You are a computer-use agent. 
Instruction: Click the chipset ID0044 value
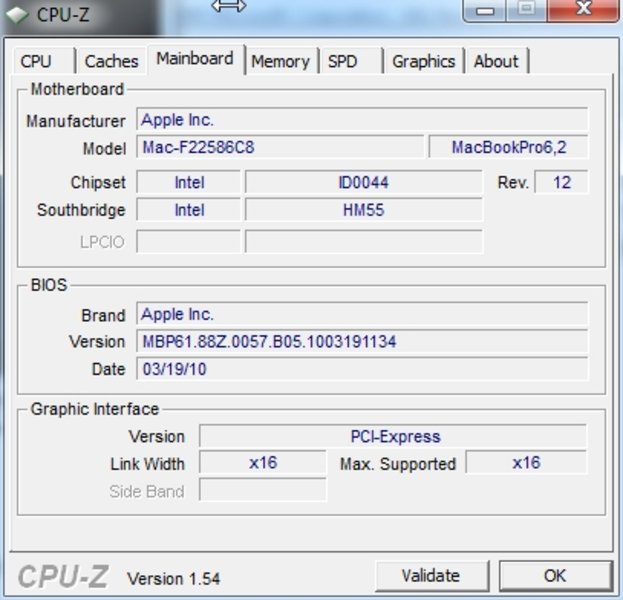coord(364,182)
